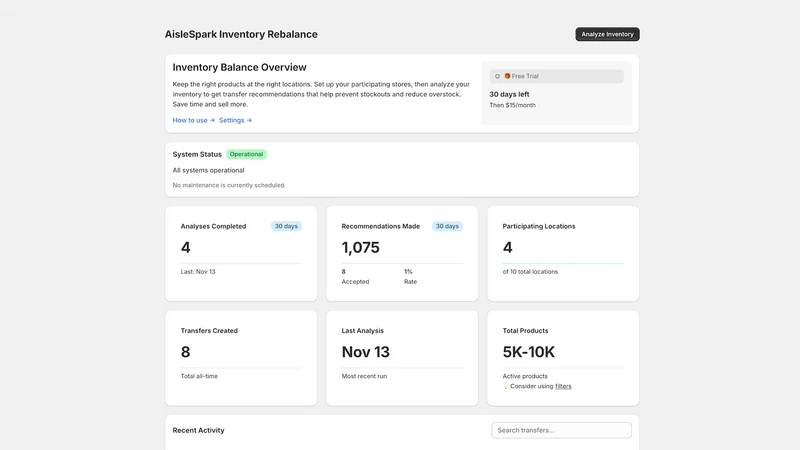Click the Last: Nov 13 text
This screenshot has width=800, height=450.
pyautogui.click(x=198, y=272)
